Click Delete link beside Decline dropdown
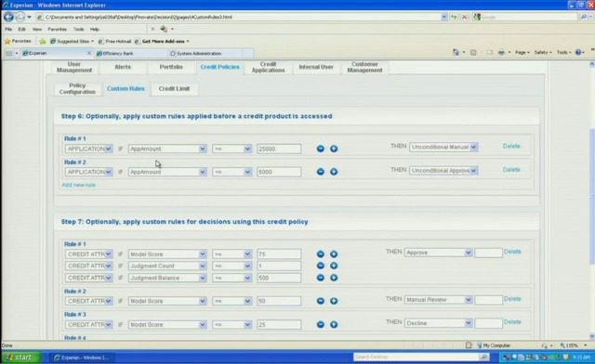 click(512, 322)
